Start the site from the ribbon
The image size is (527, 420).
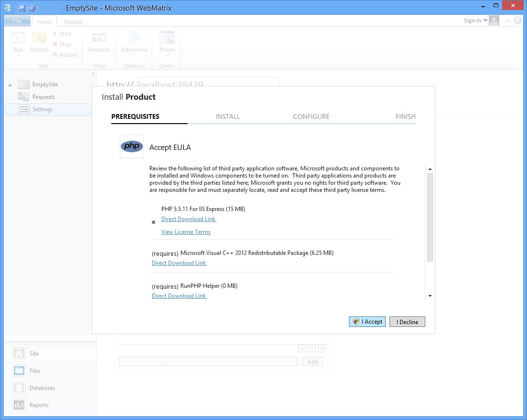click(62, 34)
